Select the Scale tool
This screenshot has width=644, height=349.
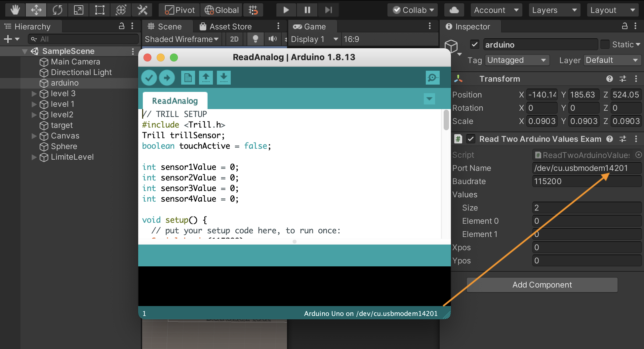coord(79,10)
